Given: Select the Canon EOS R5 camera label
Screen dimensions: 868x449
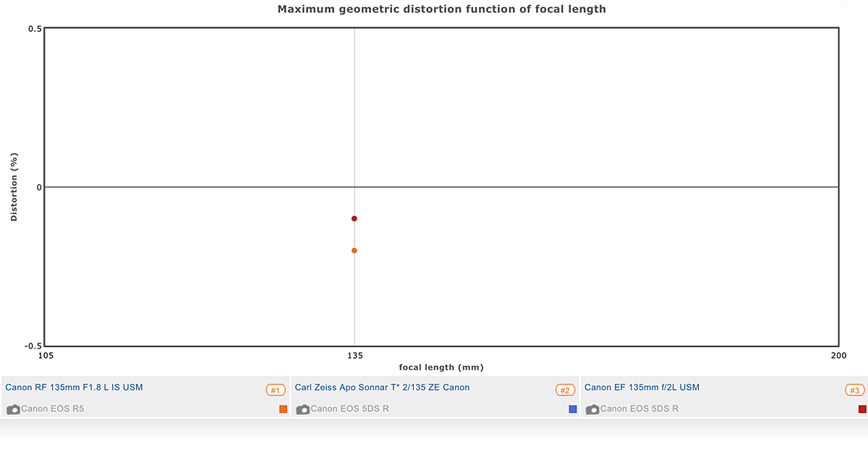Looking at the screenshot, I should (52, 409).
